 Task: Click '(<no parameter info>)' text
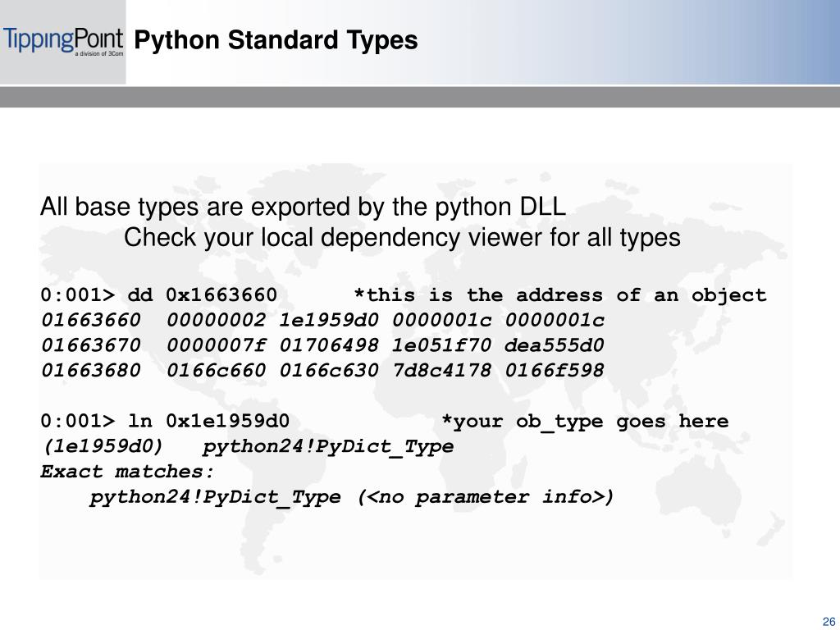coord(486,497)
